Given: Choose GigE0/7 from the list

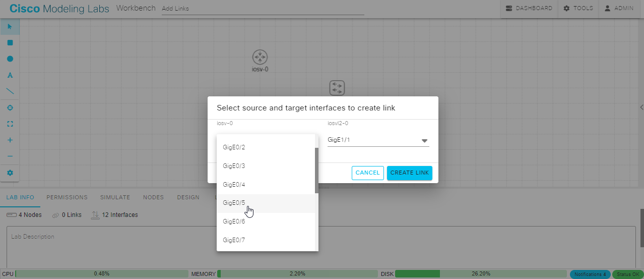Looking at the screenshot, I should pos(266,240).
